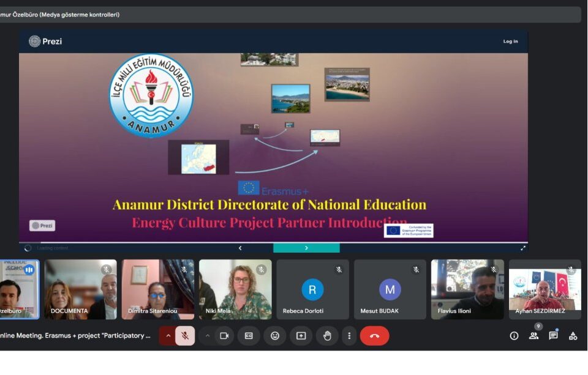The width and height of the screenshot is (588, 375).
Task: Click the speaking indicator on Özelbüro tile
Action: coord(29,269)
